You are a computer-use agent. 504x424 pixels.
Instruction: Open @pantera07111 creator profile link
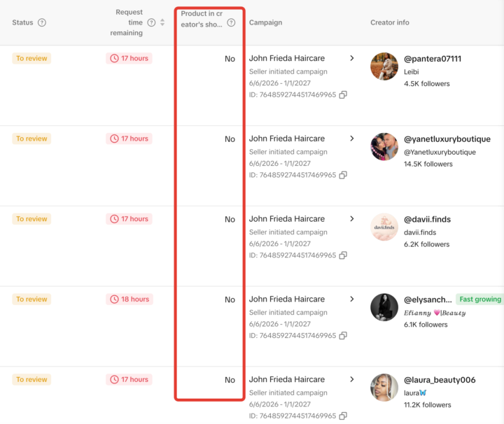[x=433, y=59]
